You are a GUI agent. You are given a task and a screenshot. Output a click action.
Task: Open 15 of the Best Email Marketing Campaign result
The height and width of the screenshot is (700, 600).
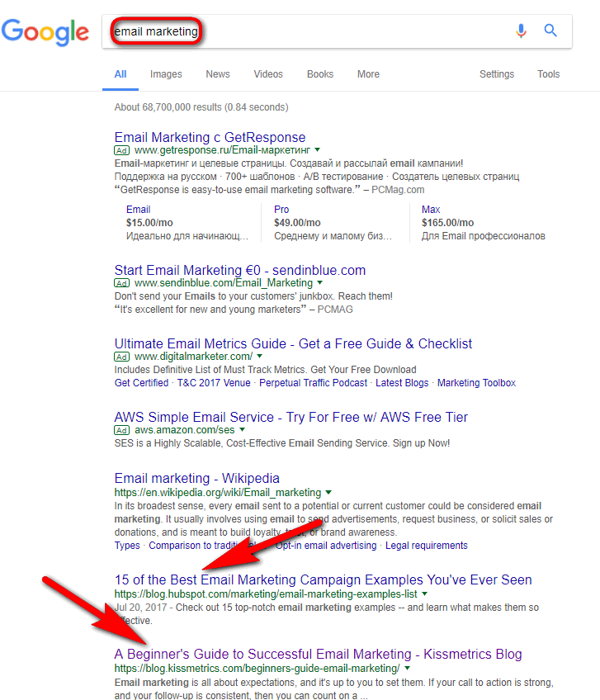point(324,580)
